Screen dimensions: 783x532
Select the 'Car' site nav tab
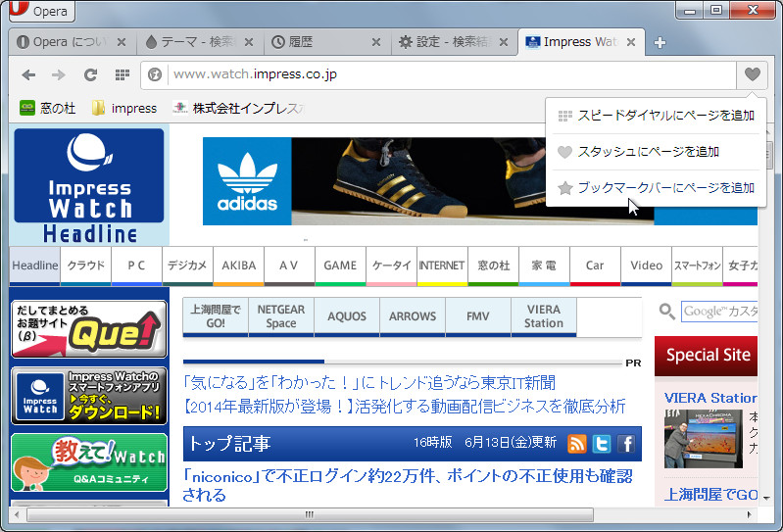tap(595, 266)
